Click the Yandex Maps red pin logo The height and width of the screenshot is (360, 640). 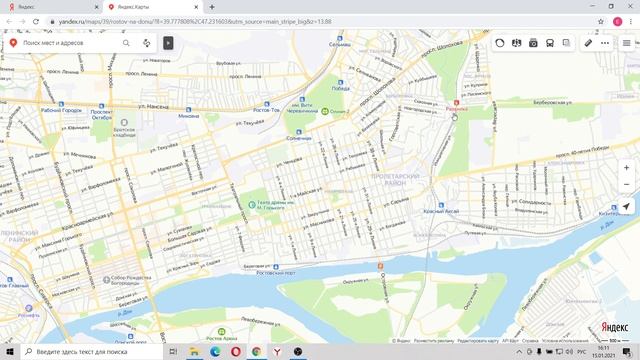tap(13, 42)
